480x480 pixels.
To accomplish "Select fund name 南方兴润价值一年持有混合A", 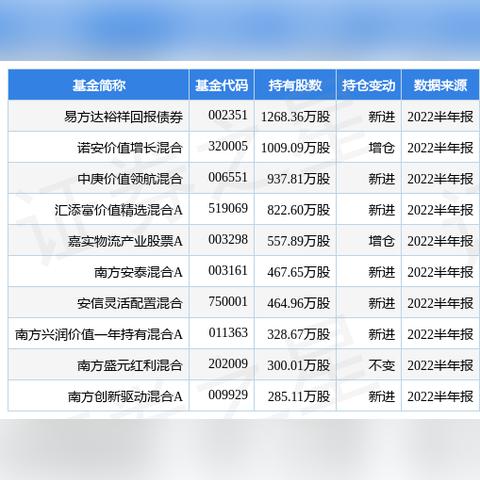I will coord(99,334).
